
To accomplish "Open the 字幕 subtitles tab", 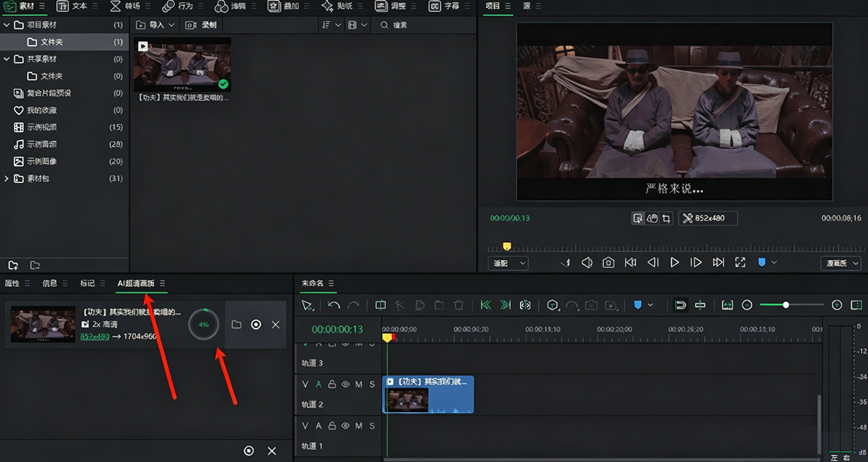I will [444, 6].
